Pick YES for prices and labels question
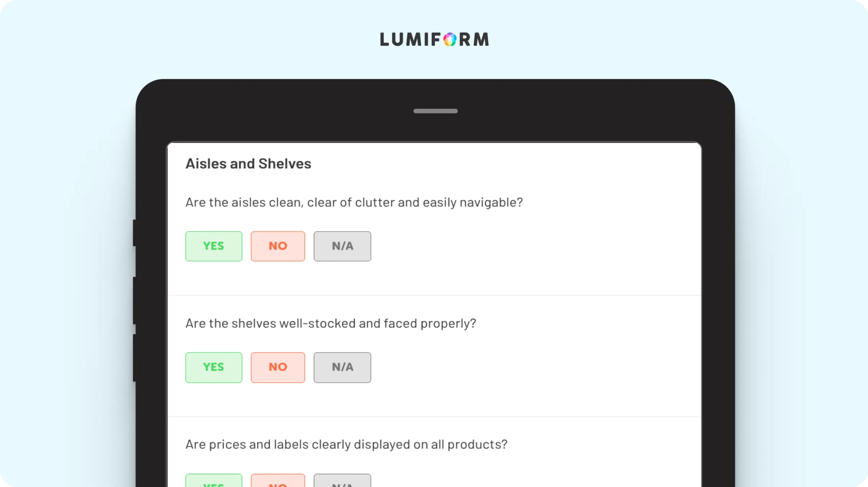Screen dimensions: 868x487 [x=214, y=482]
